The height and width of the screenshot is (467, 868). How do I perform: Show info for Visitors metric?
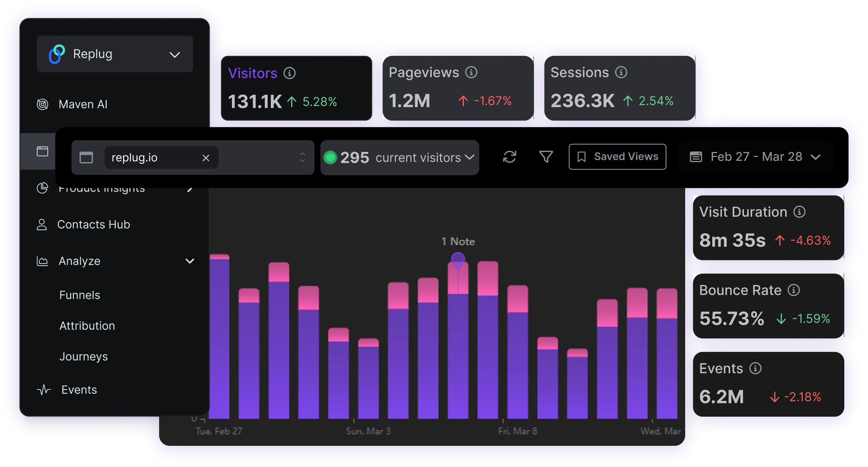(289, 73)
